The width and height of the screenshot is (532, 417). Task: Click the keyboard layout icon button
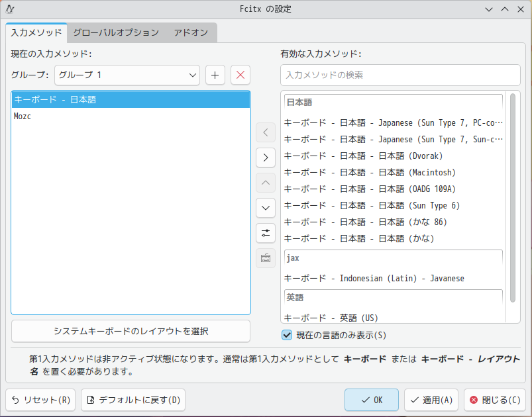tap(265, 258)
